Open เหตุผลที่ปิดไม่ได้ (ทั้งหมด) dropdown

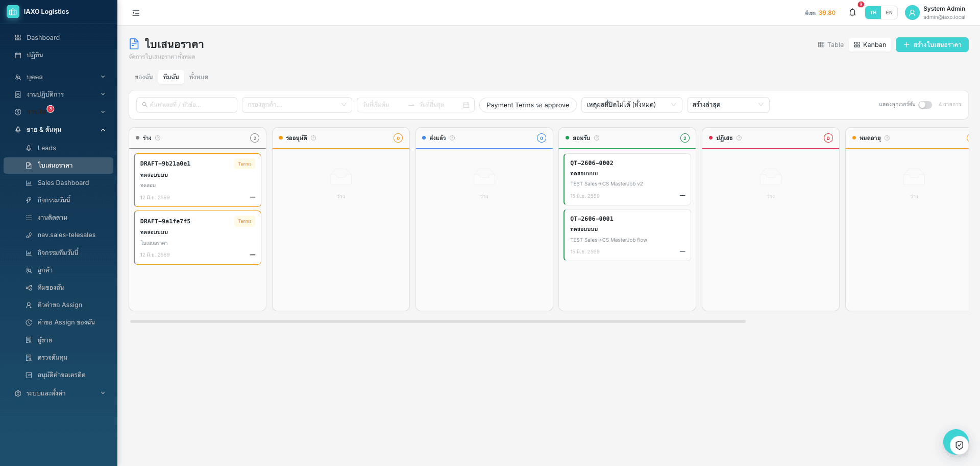click(x=632, y=105)
